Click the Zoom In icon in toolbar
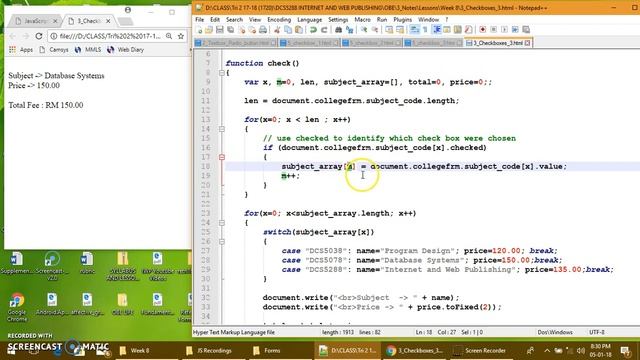 (x=364, y=29)
